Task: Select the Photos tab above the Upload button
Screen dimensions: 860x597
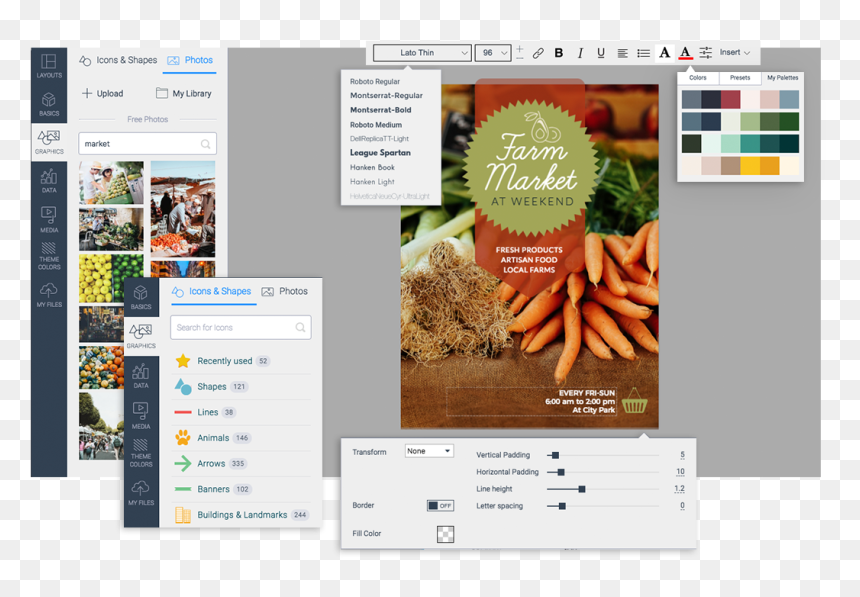Action: click(190, 60)
